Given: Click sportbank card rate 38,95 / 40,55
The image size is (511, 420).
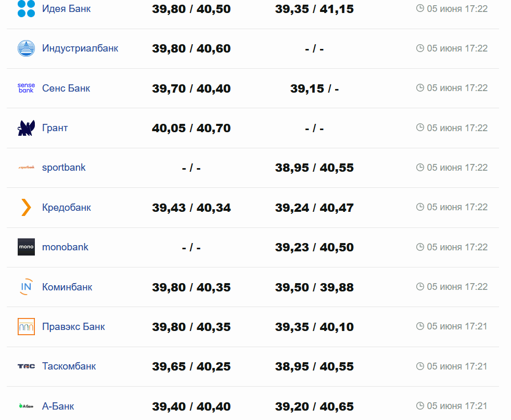Looking at the screenshot, I should [314, 168].
